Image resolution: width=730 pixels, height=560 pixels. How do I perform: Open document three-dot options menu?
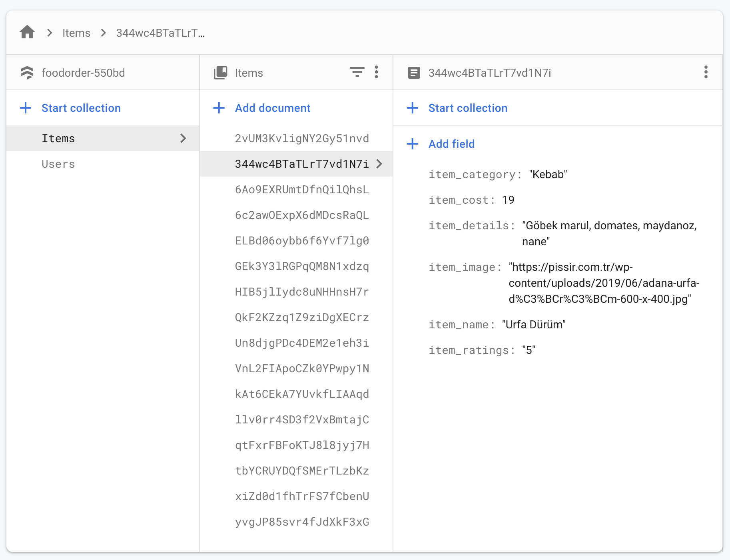pyautogui.click(x=706, y=72)
